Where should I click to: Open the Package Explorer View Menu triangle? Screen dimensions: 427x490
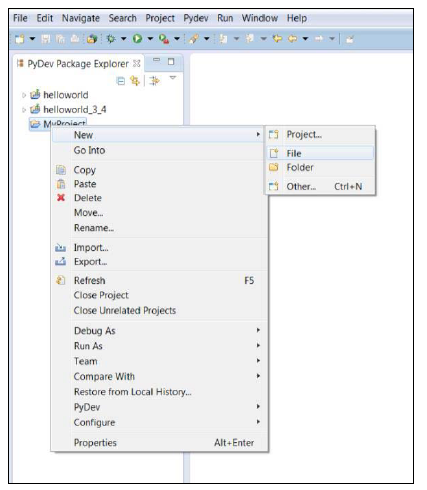173,78
